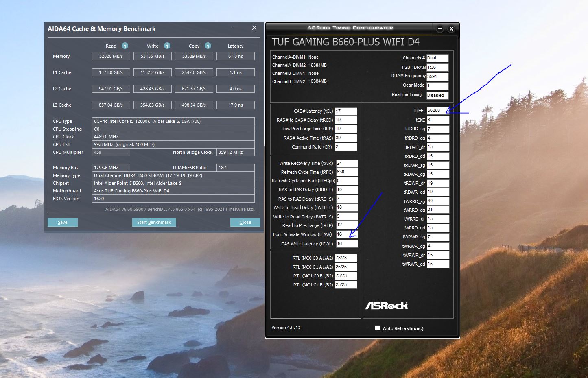Toggle the Auto Refresh(sec) checkbox

coord(378,328)
